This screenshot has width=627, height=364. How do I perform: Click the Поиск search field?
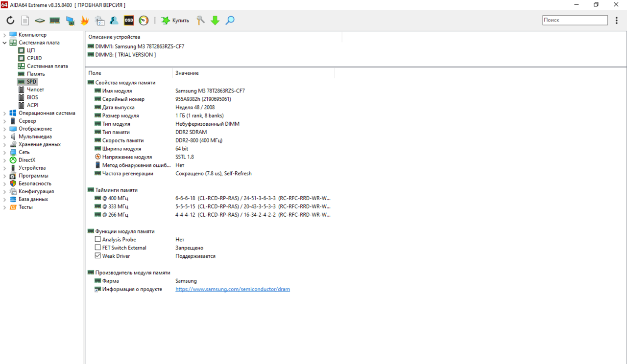click(575, 20)
